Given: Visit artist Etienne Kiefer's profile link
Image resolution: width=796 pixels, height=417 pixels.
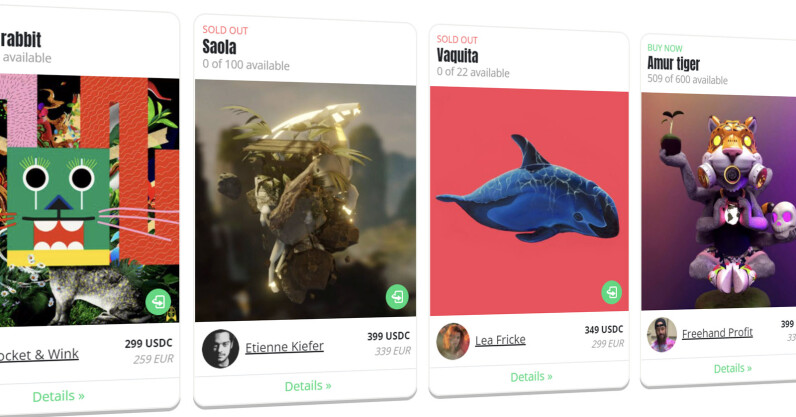Looking at the screenshot, I should [x=284, y=347].
